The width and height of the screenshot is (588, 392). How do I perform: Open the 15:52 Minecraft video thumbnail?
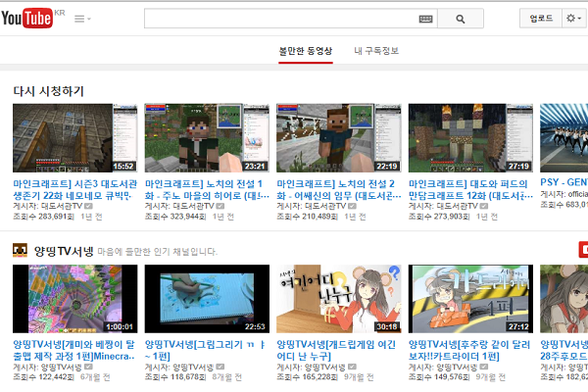pyautogui.click(x=75, y=138)
